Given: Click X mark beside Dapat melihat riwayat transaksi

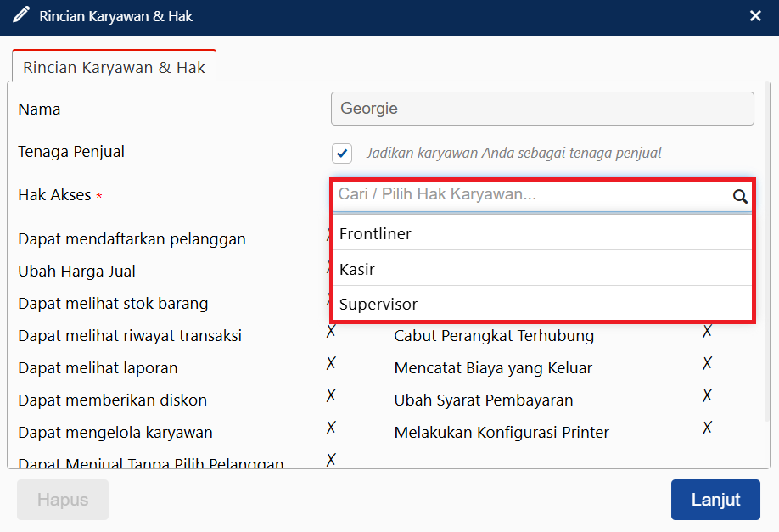Looking at the screenshot, I should point(331,331).
